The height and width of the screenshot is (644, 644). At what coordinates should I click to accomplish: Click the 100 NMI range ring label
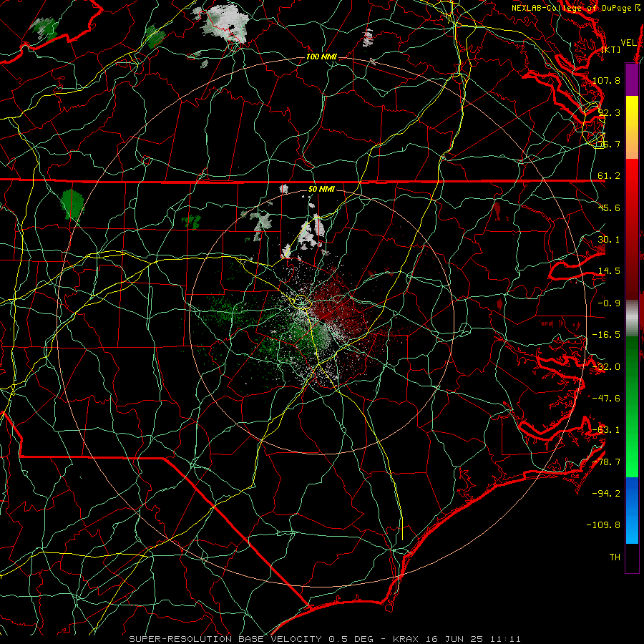(321, 57)
